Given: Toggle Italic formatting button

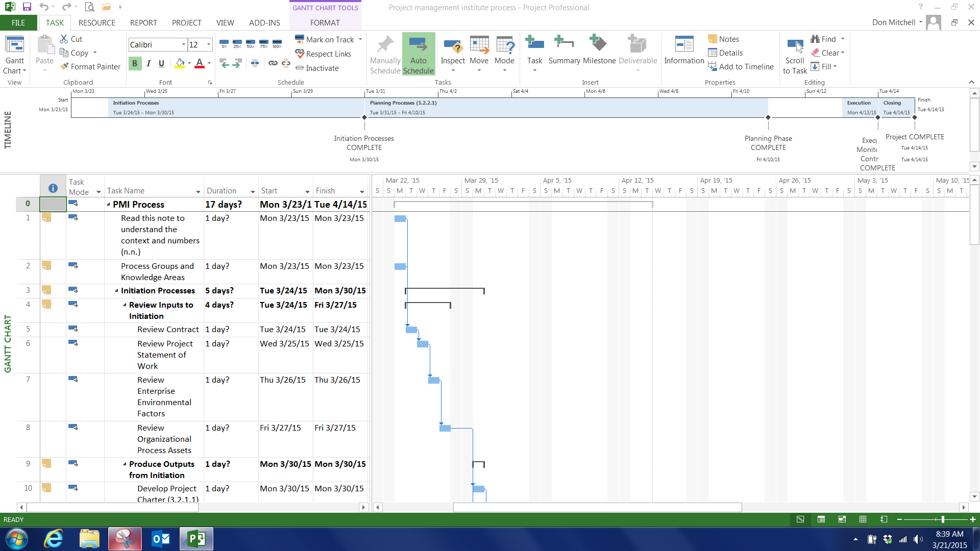Looking at the screenshot, I should (148, 63).
